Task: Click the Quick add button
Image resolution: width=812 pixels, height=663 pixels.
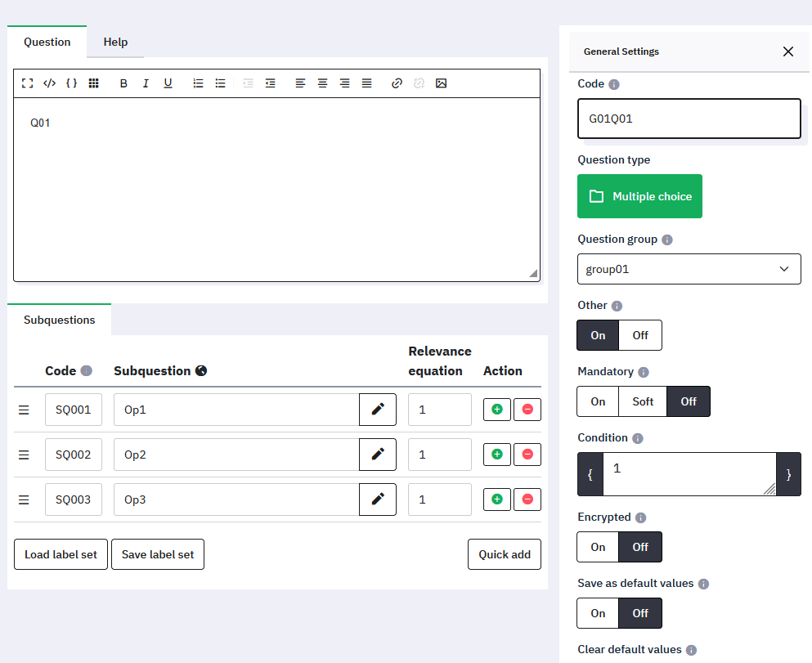Action: (x=504, y=554)
